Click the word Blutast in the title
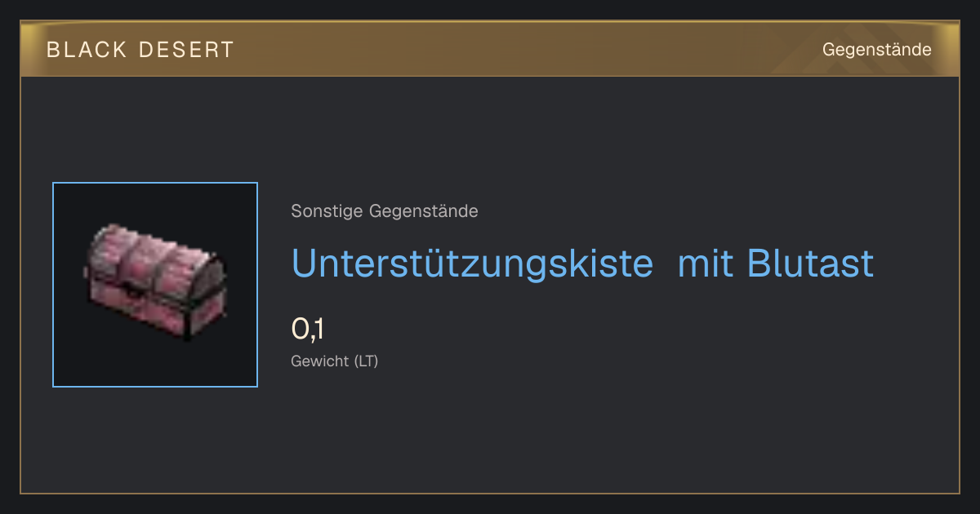Viewport: 980px width, 514px height. click(x=810, y=264)
